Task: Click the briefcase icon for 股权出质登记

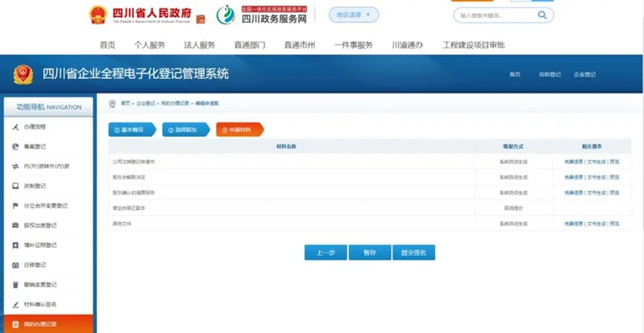Action: click(15, 225)
